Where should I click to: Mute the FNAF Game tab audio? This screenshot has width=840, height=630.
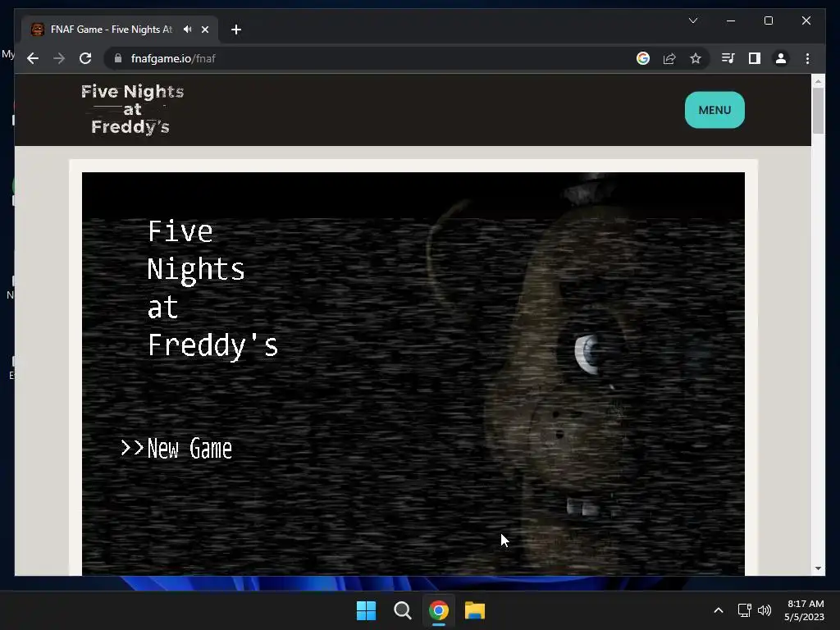187,30
